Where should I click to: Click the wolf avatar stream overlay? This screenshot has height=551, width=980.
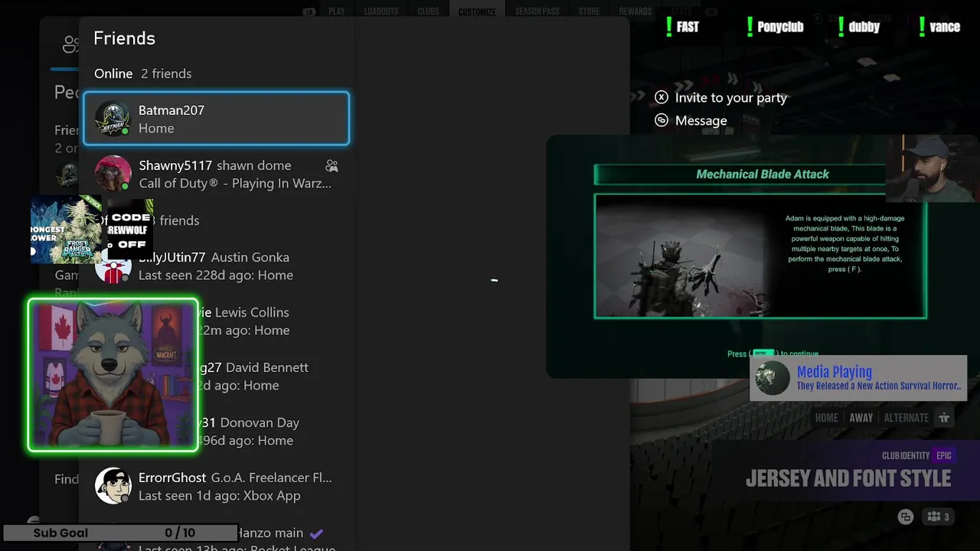click(x=113, y=374)
